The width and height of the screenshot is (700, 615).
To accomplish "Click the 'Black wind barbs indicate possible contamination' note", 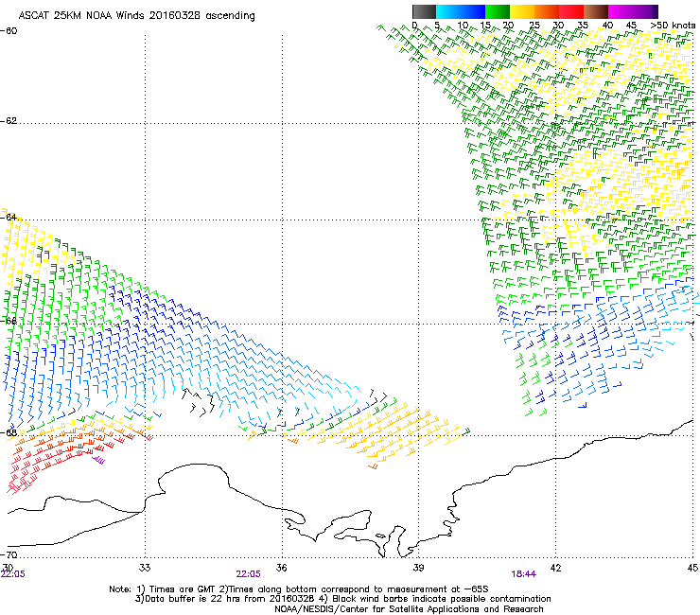I will coord(442,599).
